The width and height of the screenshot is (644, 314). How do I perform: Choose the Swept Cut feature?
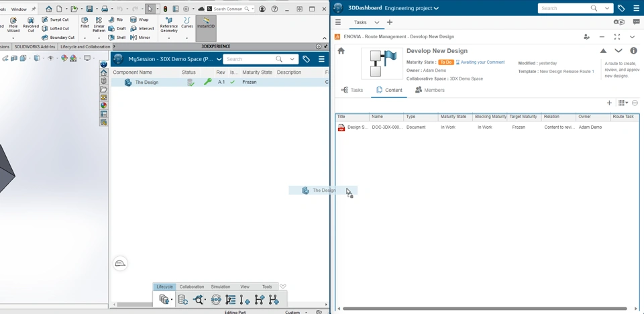[x=56, y=19]
